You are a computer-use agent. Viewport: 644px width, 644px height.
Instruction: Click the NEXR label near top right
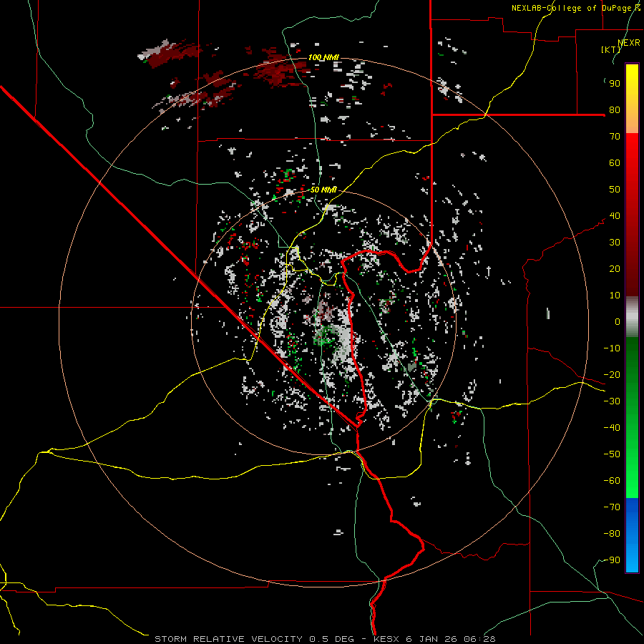[629, 43]
